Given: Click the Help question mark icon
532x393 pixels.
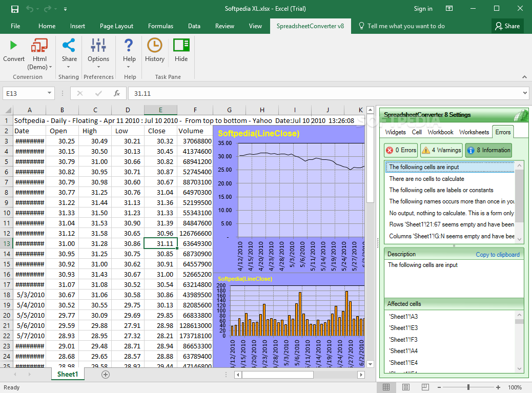Looking at the screenshot, I should (129, 45).
